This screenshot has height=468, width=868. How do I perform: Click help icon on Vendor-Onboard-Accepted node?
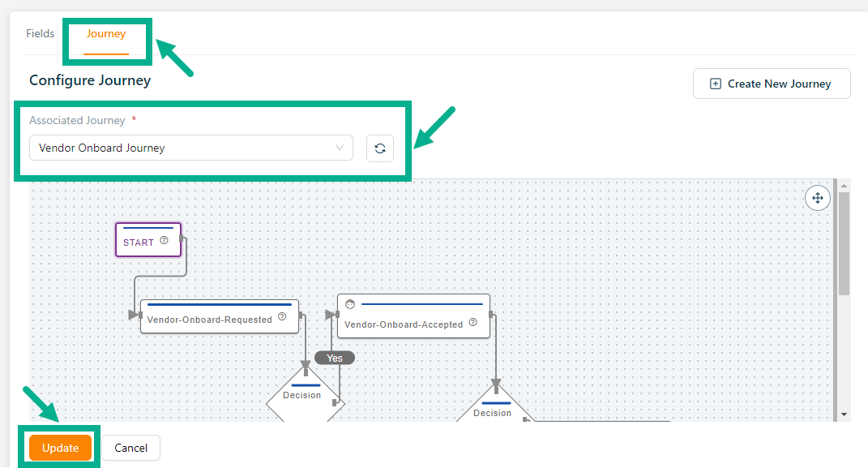click(x=472, y=323)
